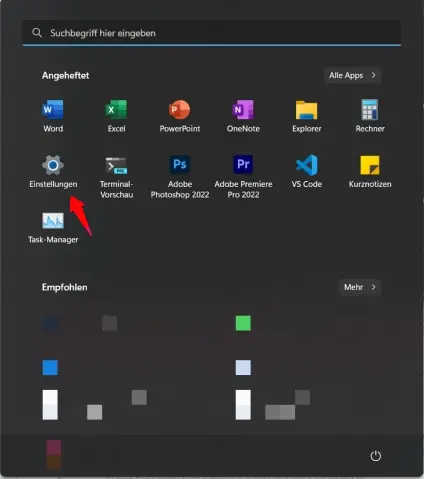
Task: Open the recommended item with green icon
Action: pyautogui.click(x=243, y=323)
